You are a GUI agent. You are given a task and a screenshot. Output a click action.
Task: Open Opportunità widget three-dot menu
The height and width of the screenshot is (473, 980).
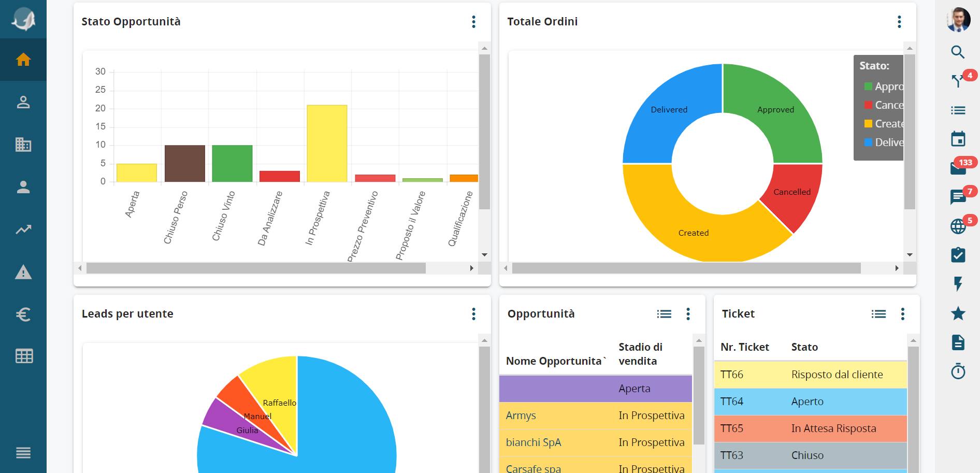[x=688, y=314]
